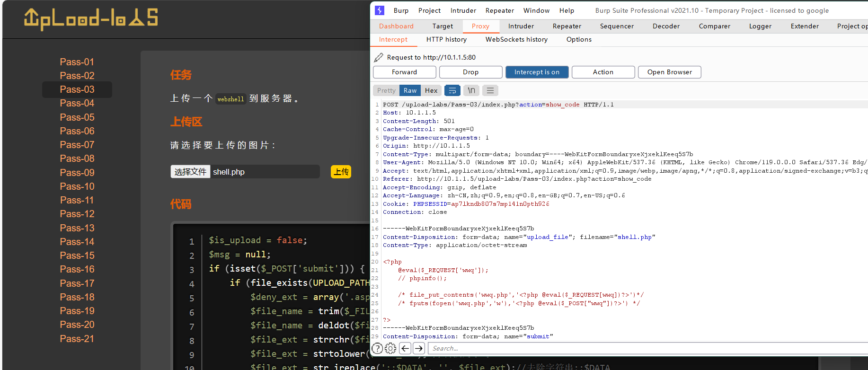Switch to the Intruder tool tab
Screen dimensions: 868x370
tap(521, 26)
